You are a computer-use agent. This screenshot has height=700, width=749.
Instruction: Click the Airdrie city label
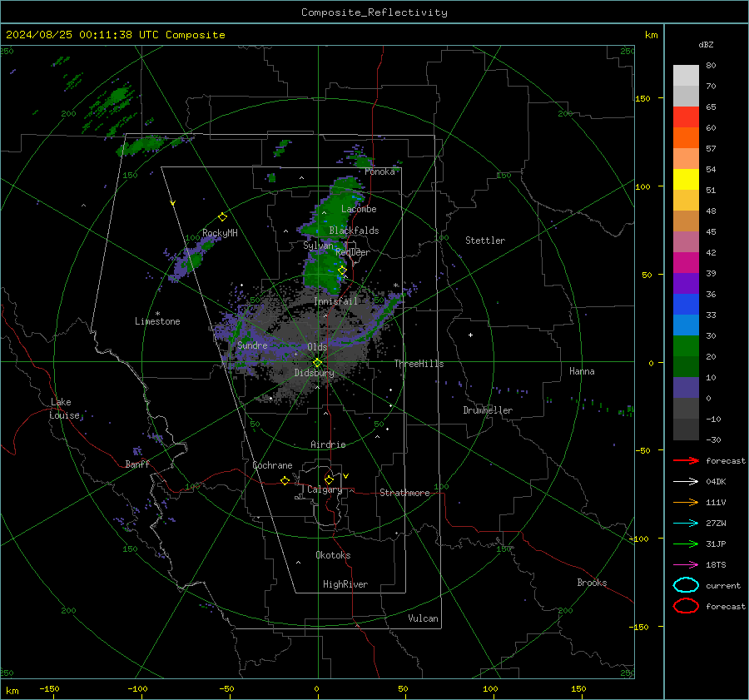pyautogui.click(x=328, y=444)
